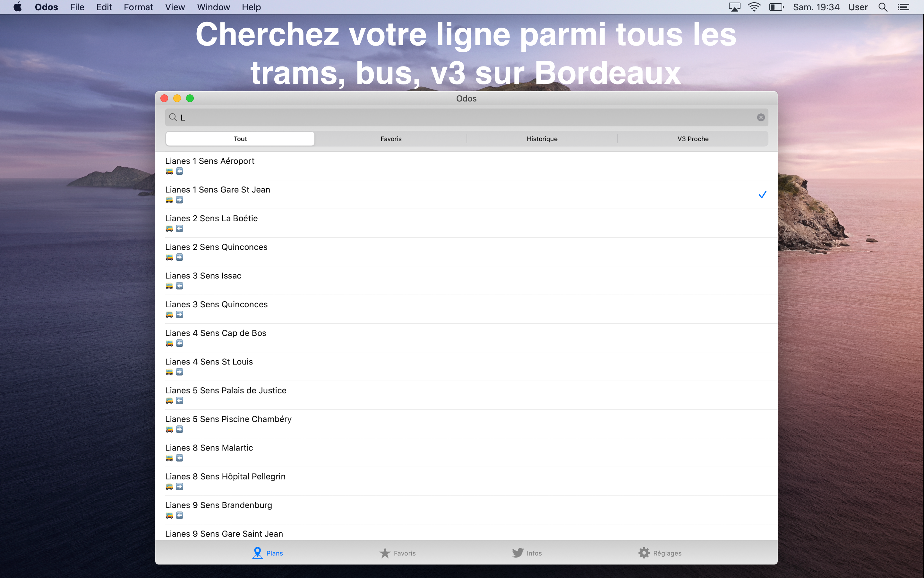
Task: Select Lianes 9 Sens Gare Saint Jean row
Action: click(466, 532)
